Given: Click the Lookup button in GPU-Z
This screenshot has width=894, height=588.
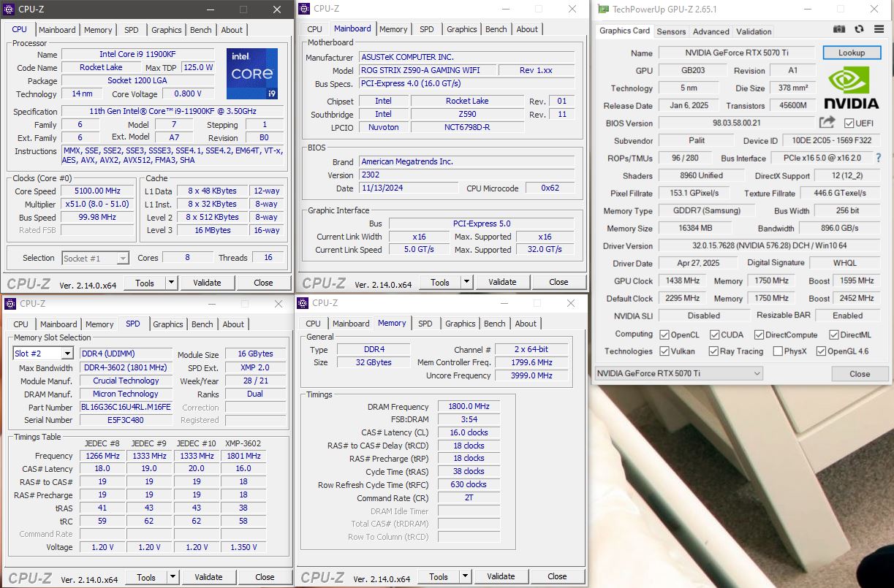Looking at the screenshot, I should (852, 53).
